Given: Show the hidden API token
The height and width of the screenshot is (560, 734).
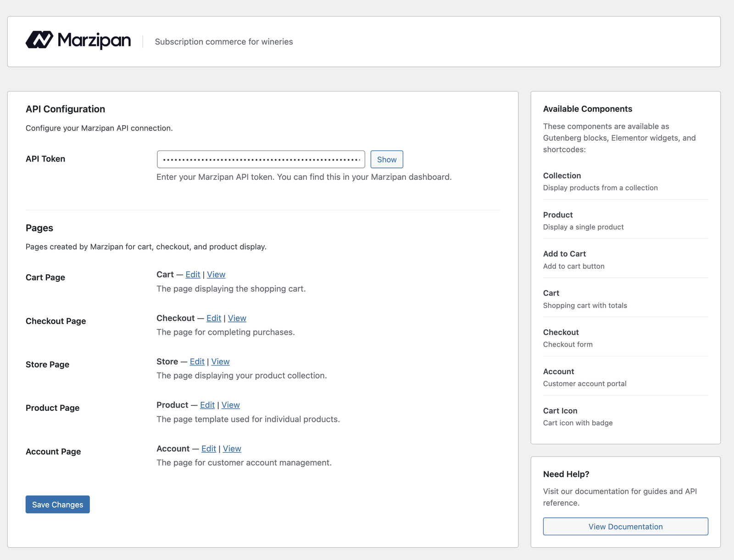Looking at the screenshot, I should (386, 160).
